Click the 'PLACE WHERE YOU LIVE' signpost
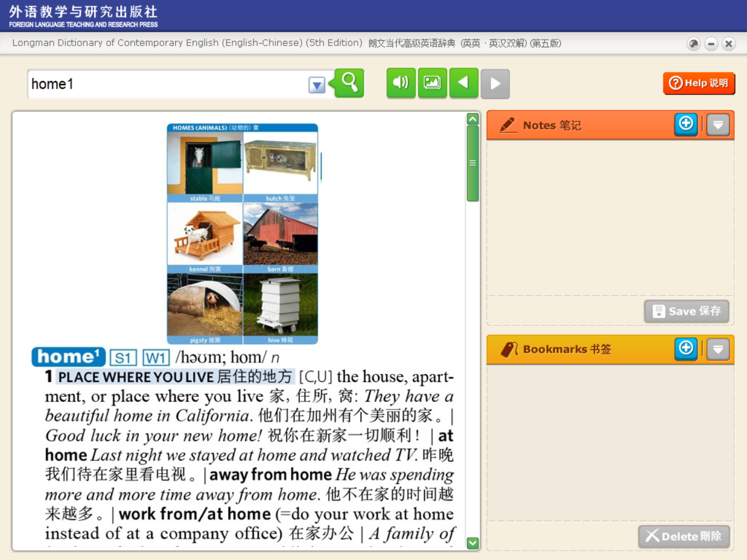Image resolution: width=747 pixels, height=560 pixels. [x=135, y=377]
